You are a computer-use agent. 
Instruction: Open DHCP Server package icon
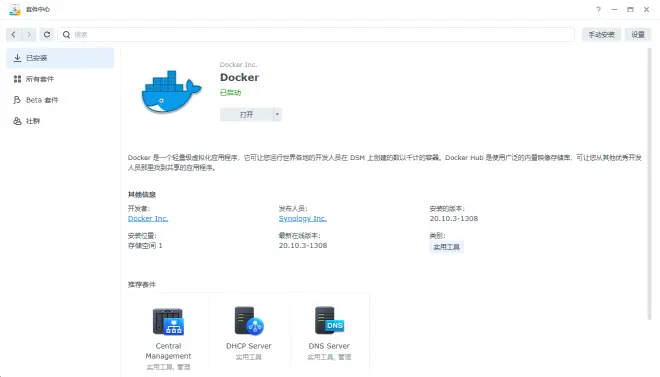pyautogui.click(x=249, y=321)
